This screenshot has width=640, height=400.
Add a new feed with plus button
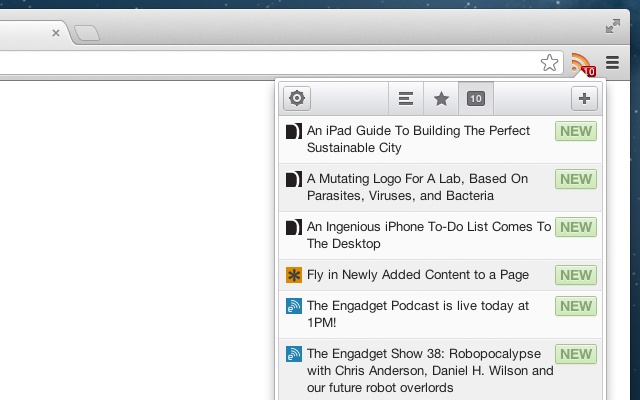coord(584,98)
